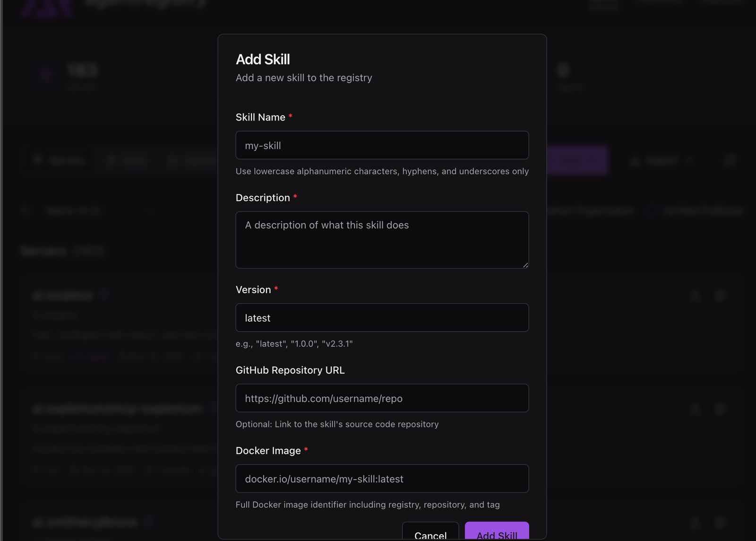Select the GitHub Repository URL field
Screen dimensions: 756x541
click(382, 398)
